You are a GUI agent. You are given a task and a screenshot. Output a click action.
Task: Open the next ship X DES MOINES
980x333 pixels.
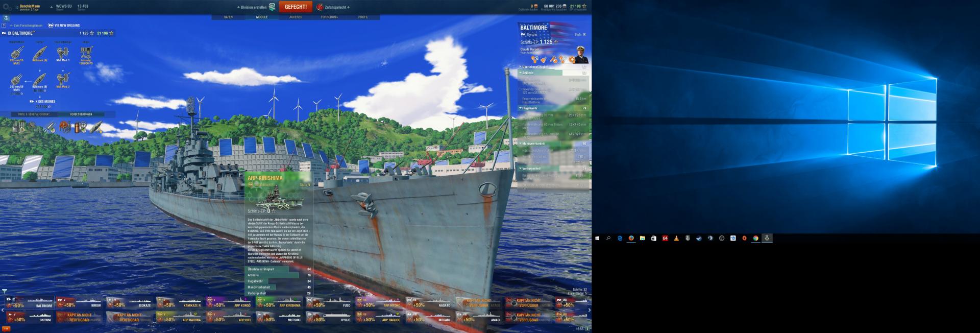[x=43, y=101]
